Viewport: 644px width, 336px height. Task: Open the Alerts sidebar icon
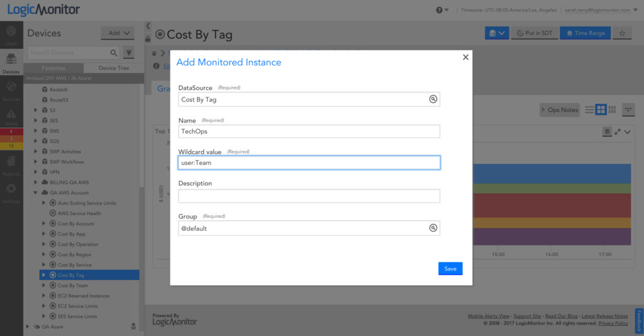click(x=11, y=118)
